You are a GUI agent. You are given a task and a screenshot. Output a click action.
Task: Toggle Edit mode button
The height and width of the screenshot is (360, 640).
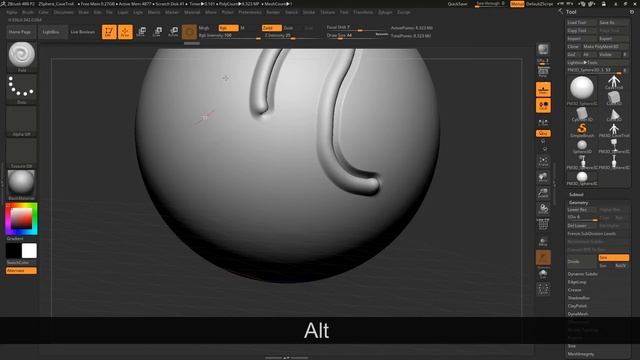click(x=109, y=32)
